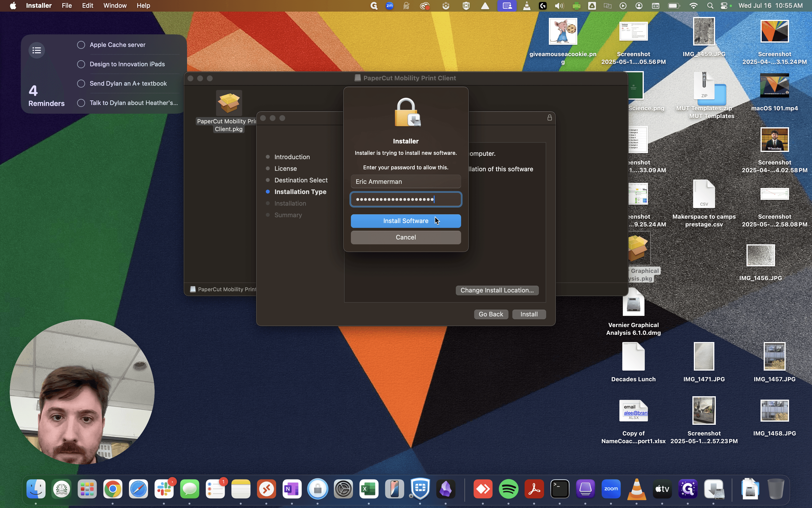Select PaperCut Mobility Print Client.pkg icon
This screenshot has width=812, height=508.
point(229,103)
